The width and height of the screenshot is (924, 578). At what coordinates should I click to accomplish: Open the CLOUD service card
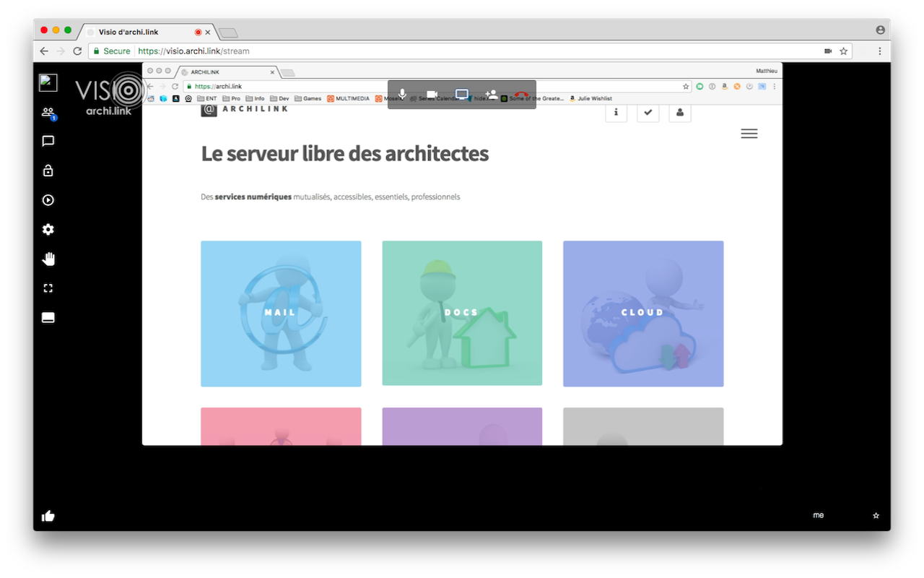coord(643,314)
